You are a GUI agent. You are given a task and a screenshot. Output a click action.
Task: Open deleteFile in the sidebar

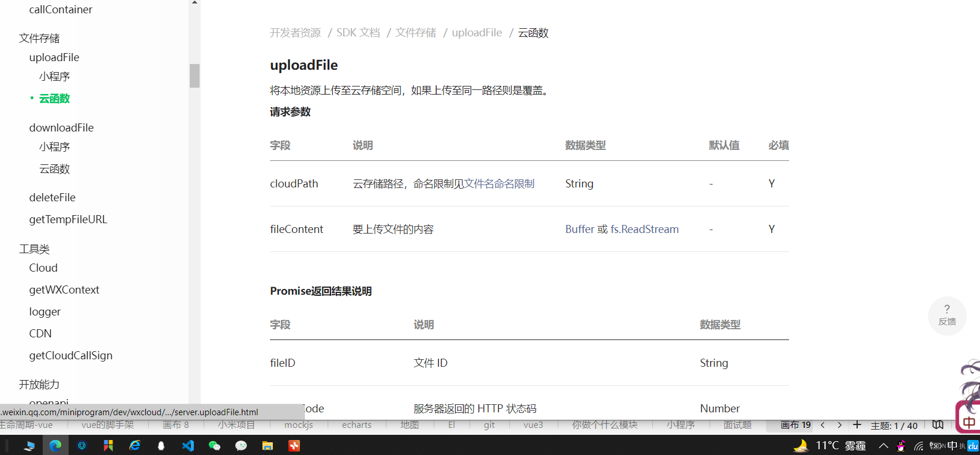pyautogui.click(x=52, y=197)
